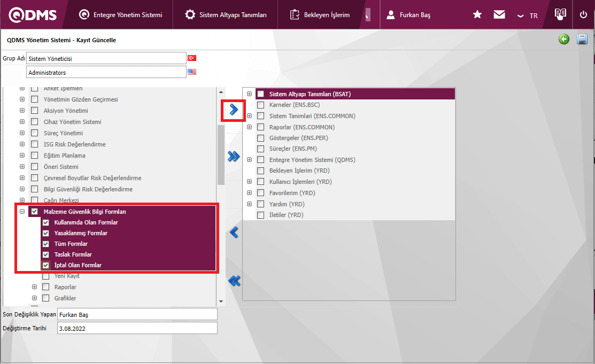The image size is (595, 364).
Task: Open the Sistem Altyapı Tanımları menu
Action: point(226,15)
